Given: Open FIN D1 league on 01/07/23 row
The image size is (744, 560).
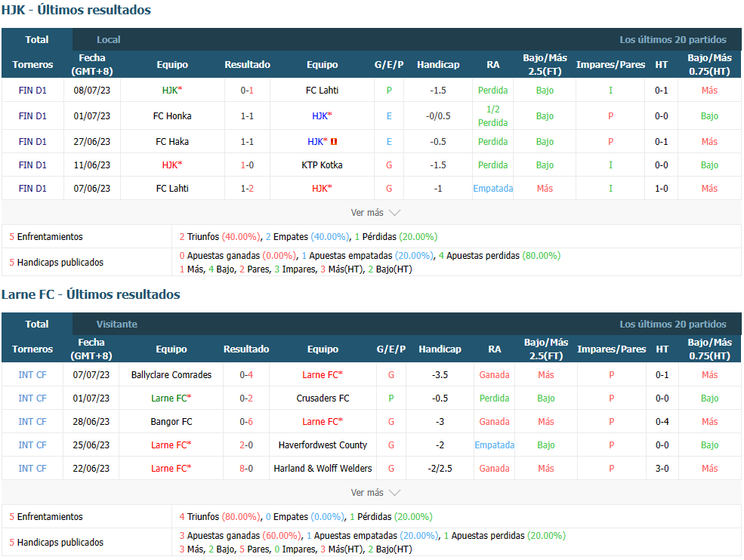Looking at the screenshot, I should [x=32, y=116].
